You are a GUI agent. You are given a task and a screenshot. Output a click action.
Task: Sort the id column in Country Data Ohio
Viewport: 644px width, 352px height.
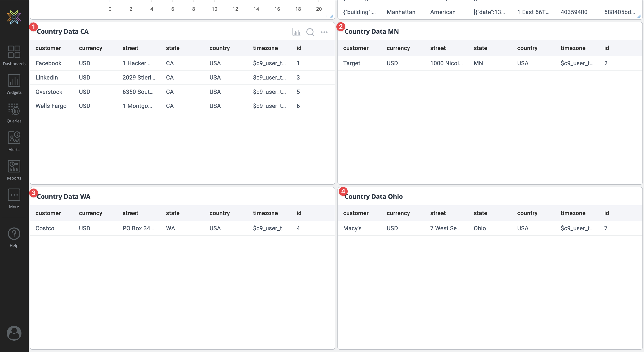pos(607,213)
